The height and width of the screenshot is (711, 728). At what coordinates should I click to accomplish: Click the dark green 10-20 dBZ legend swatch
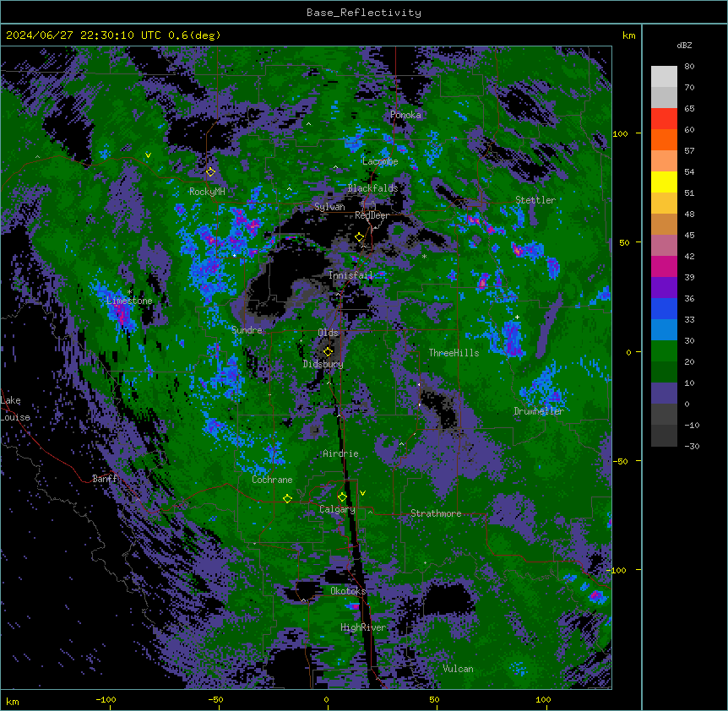pyautogui.click(x=664, y=372)
